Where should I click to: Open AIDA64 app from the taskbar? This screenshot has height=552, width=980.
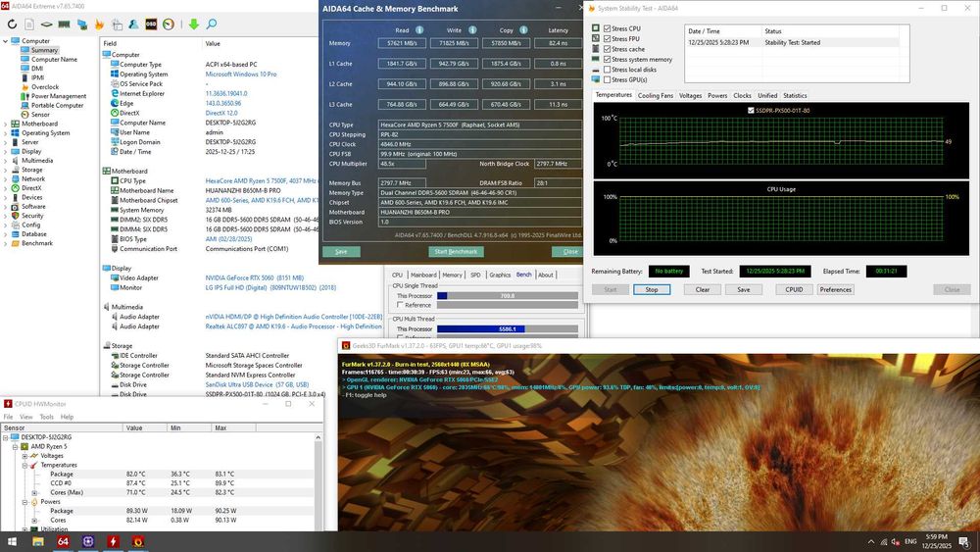tap(63, 541)
